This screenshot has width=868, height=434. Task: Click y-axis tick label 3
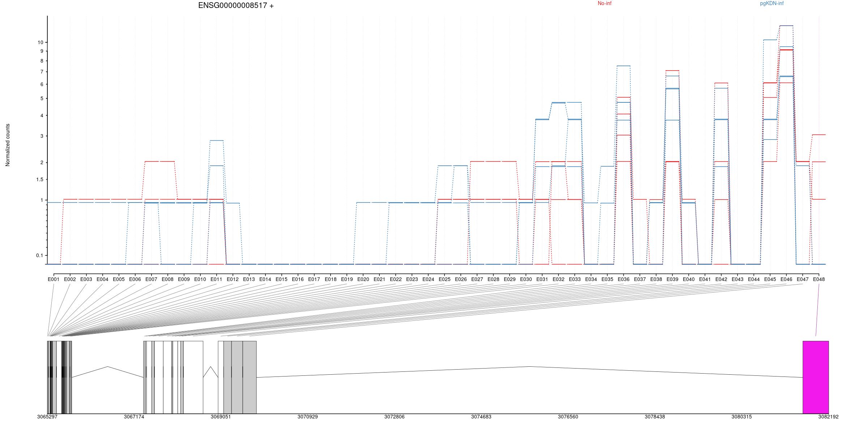tap(42, 136)
